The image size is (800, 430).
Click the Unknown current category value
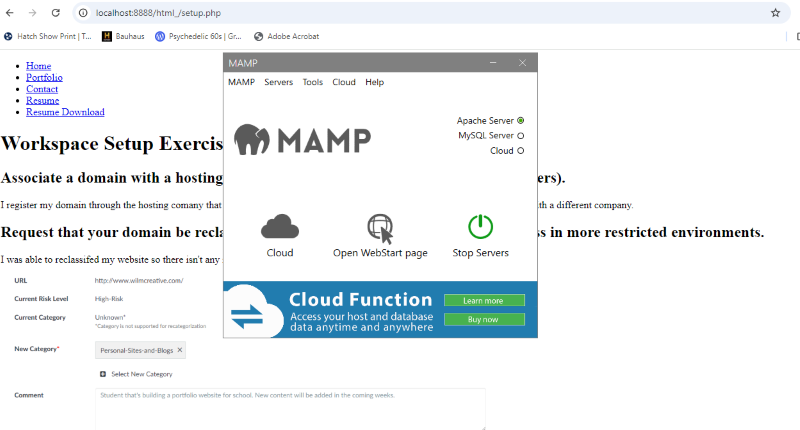coord(110,317)
